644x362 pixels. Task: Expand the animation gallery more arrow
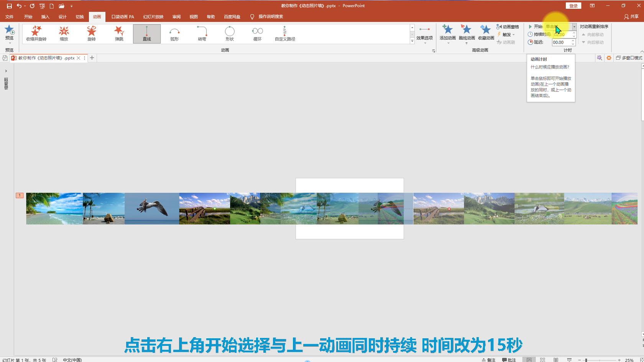tap(412, 41)
